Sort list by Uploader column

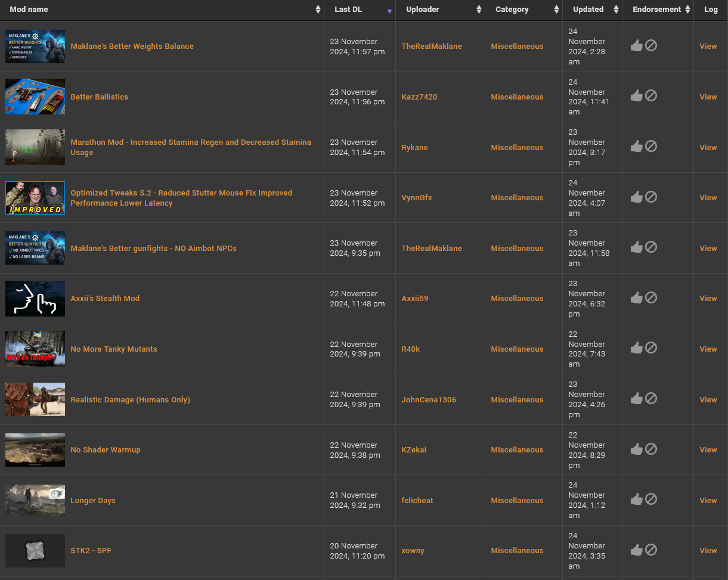pyautogui.click(x=422, y=10)
